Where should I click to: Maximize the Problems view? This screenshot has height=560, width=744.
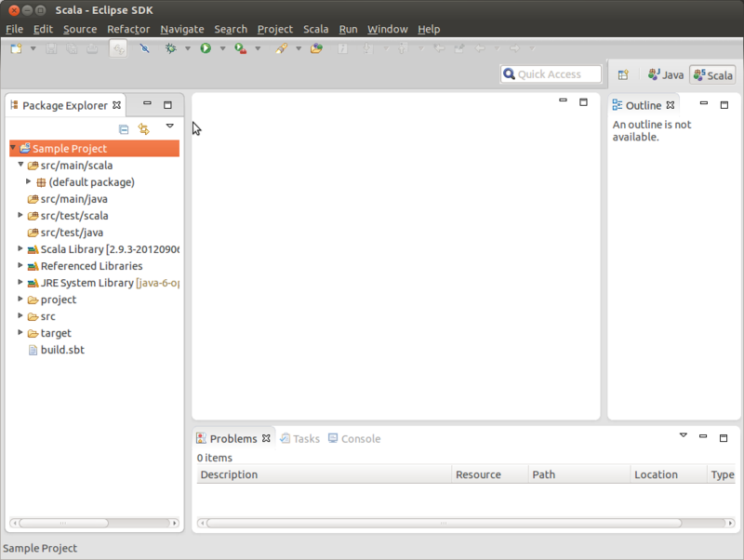(724, 436)
